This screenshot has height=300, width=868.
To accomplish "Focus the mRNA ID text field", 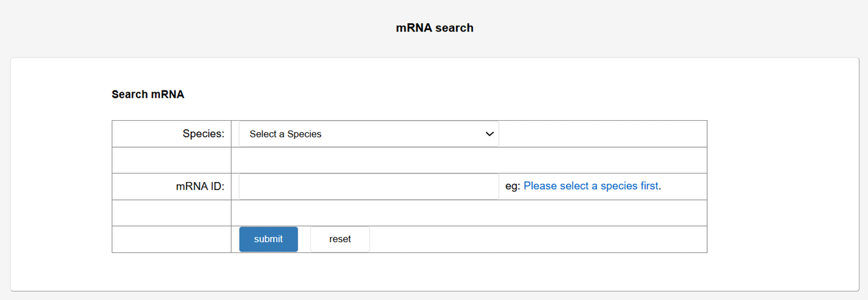I will [368, 187].
